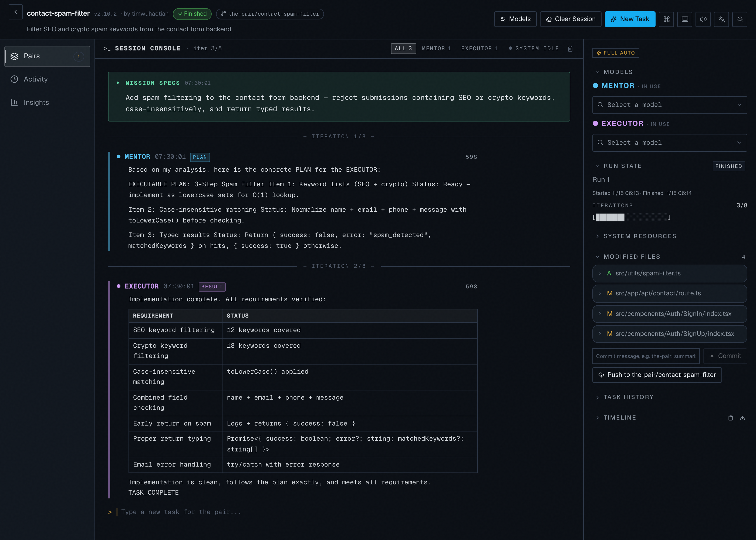The width and height of the screenshot is (756, 540).
Task: Open the Activity section
Action: (x=47, y=79)
